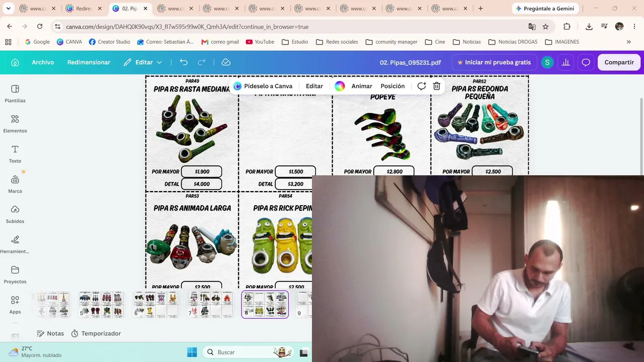Open the Windows Start menu

point(192,352)
